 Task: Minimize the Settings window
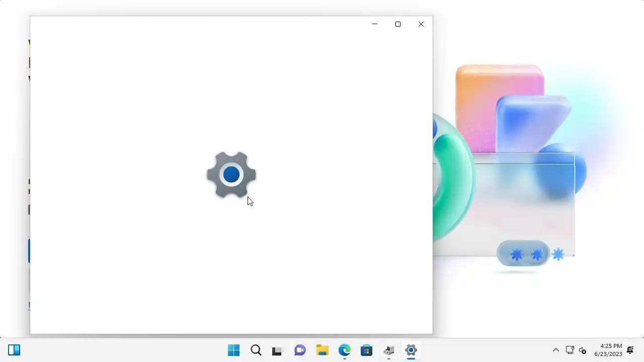[375, 24]
